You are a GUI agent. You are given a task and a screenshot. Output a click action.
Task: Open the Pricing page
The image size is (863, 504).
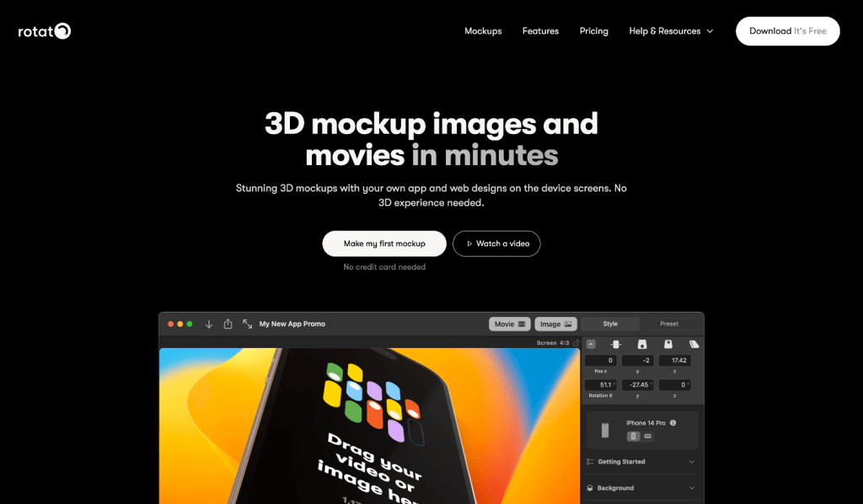point(593,31)
